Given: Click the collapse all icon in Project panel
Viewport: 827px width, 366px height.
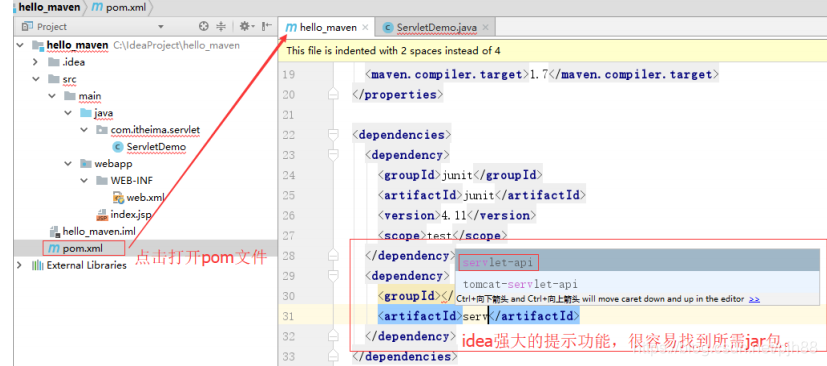Looking at the screenshot, I should (221, 26).
